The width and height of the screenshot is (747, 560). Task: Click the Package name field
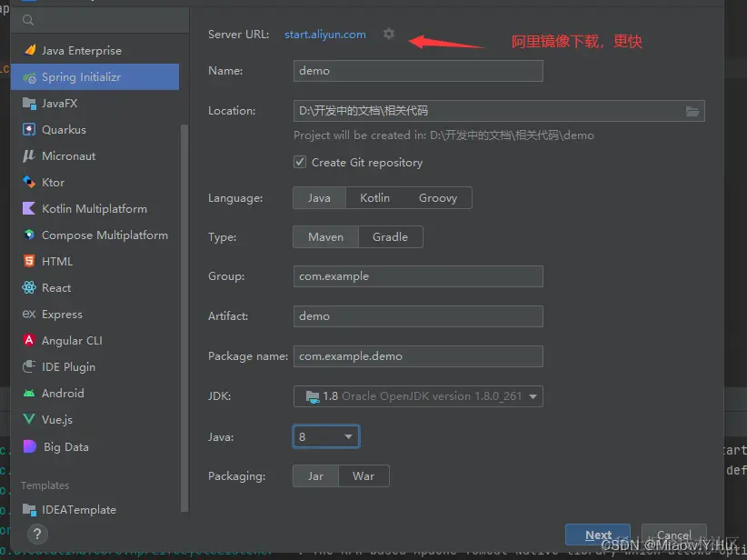(418, 356)
